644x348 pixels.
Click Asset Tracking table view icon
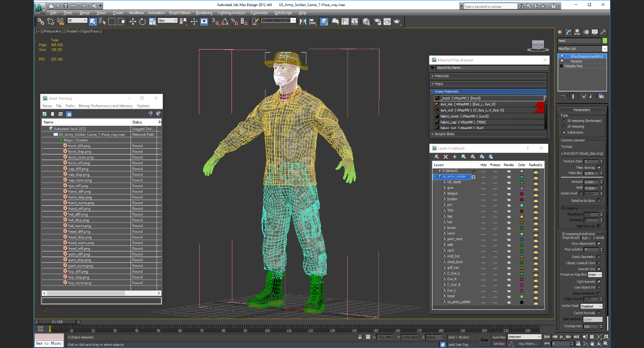pos(69,114)
